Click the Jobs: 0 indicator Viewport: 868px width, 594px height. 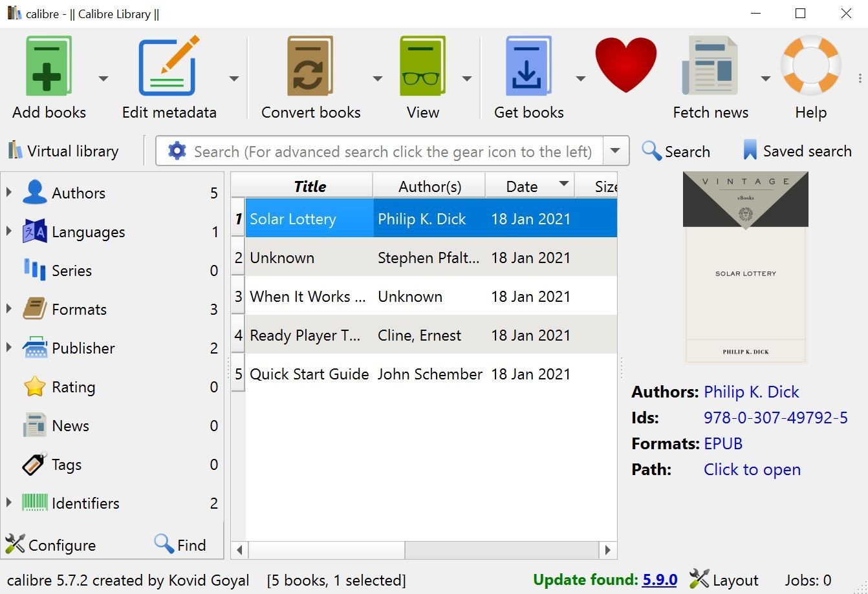pos(808,580)
